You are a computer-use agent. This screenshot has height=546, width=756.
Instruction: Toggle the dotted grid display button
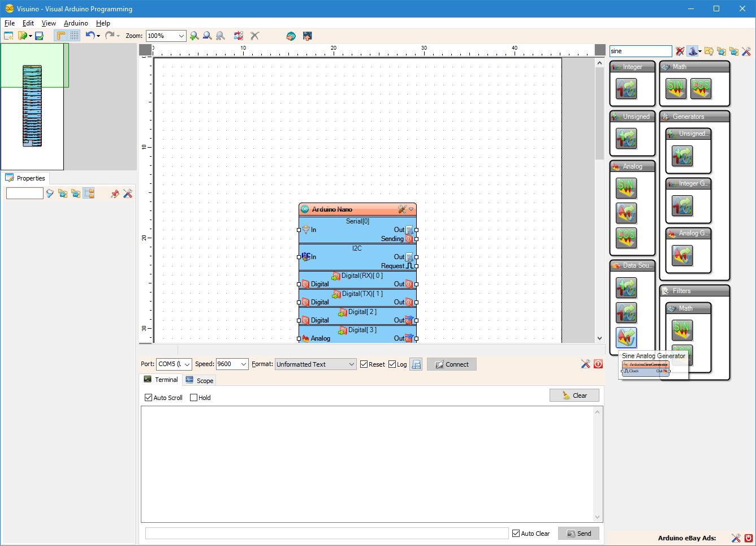pyautogui.click(x=74, y=36)
